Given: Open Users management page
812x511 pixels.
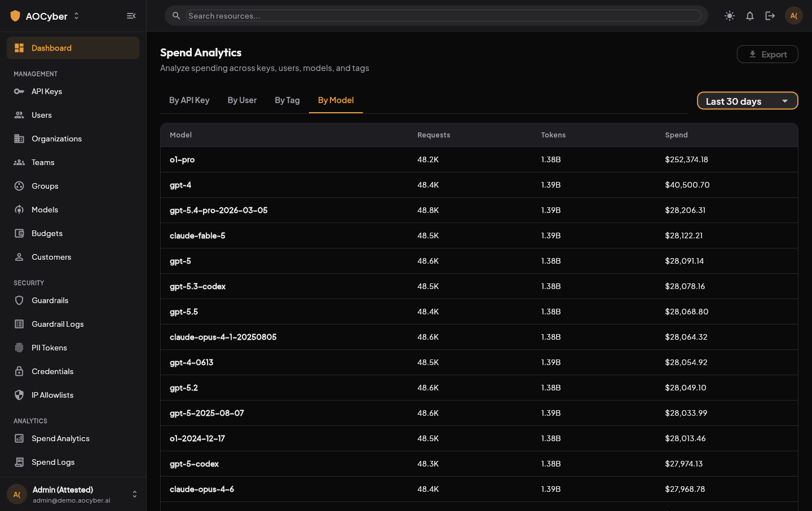Looking at the screenshot, I should tap(73, 115).
